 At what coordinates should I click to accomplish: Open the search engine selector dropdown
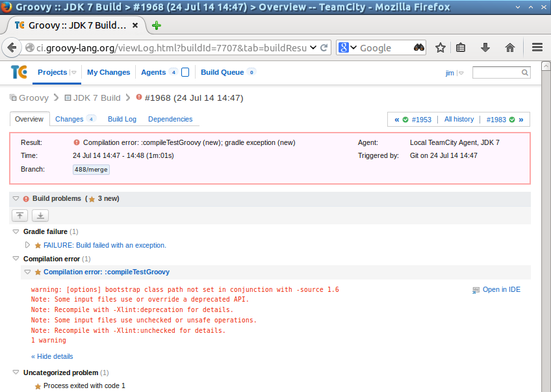coord(353,47)
